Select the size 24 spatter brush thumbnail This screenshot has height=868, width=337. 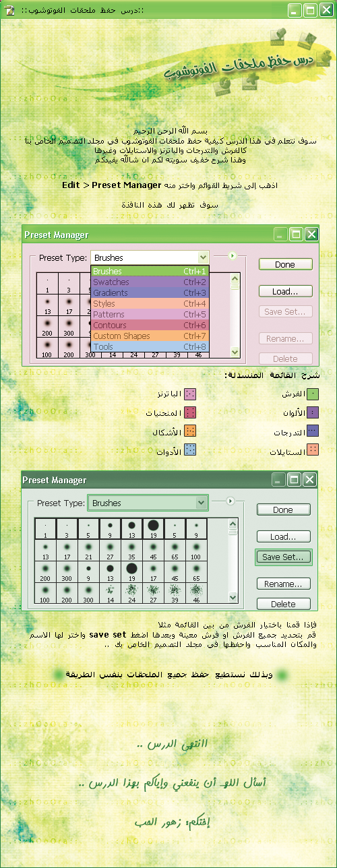point(132,593)
